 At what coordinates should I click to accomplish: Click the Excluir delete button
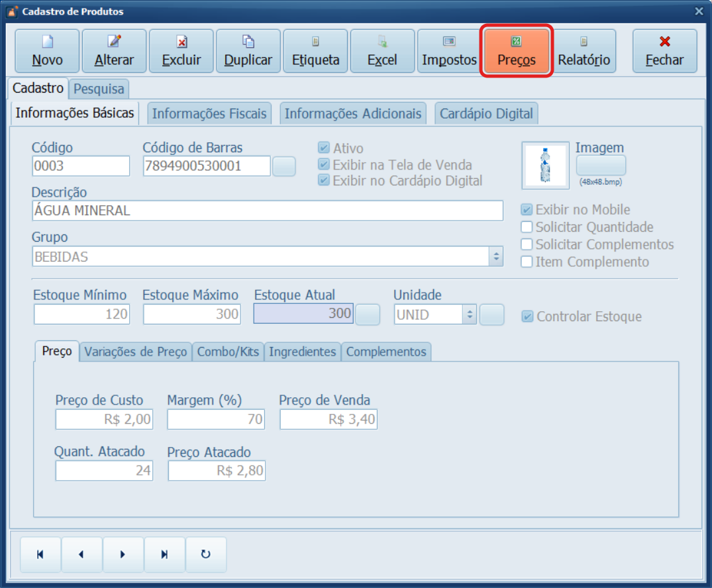[x=181, y=51]
